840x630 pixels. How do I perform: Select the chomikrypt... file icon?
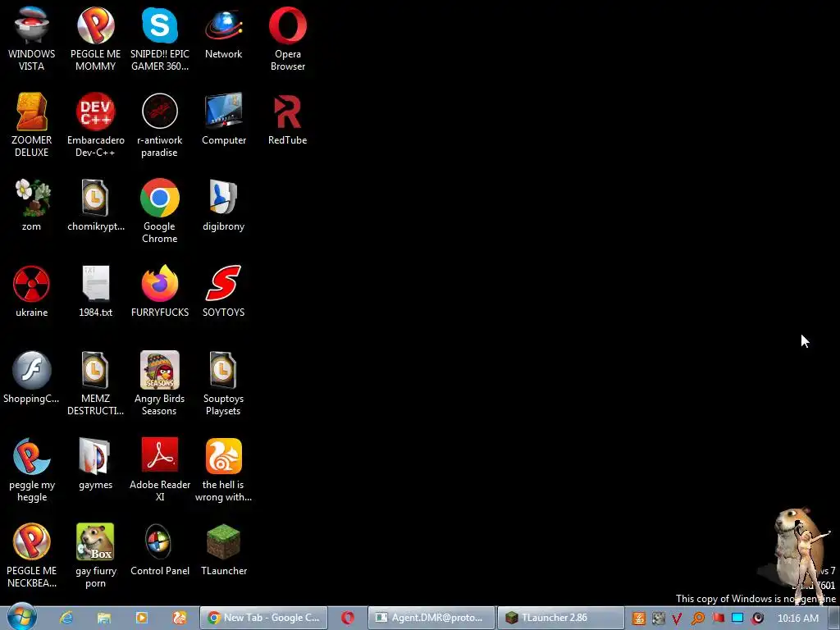(x=95, y=205)
